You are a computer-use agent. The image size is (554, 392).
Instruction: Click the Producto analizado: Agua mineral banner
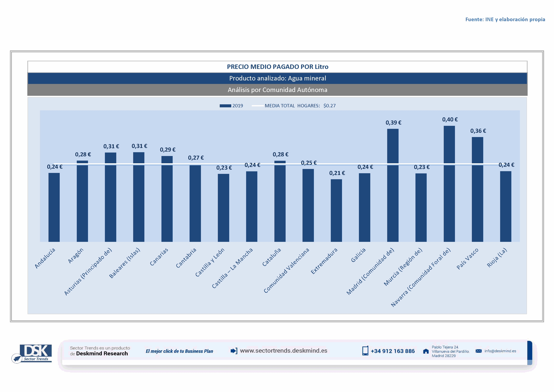[x=278, y=78]
